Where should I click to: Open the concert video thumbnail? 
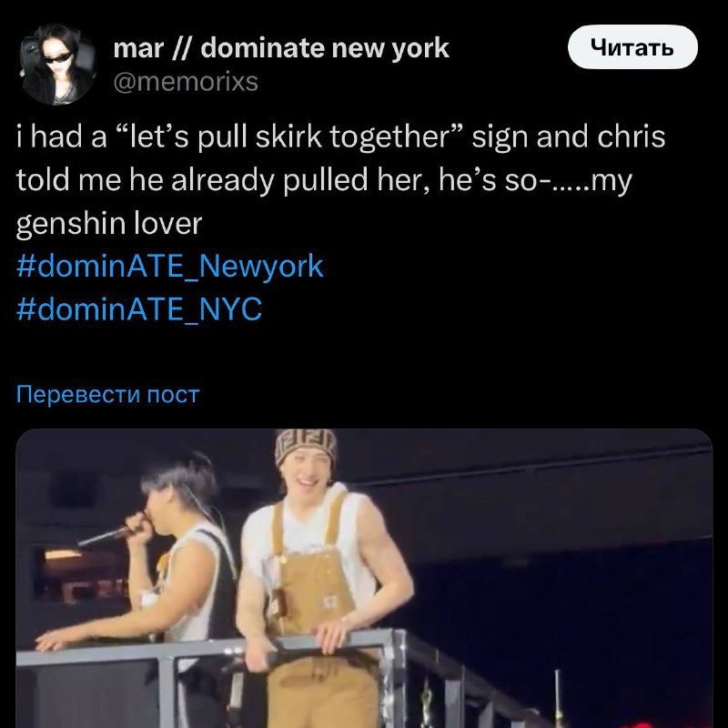click(x=364, y=578)
